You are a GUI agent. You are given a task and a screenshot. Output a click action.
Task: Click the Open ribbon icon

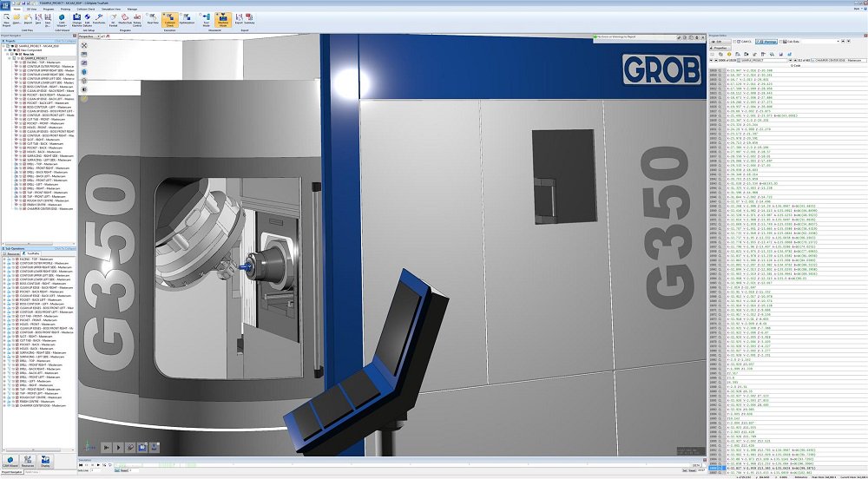click(17, 19)
